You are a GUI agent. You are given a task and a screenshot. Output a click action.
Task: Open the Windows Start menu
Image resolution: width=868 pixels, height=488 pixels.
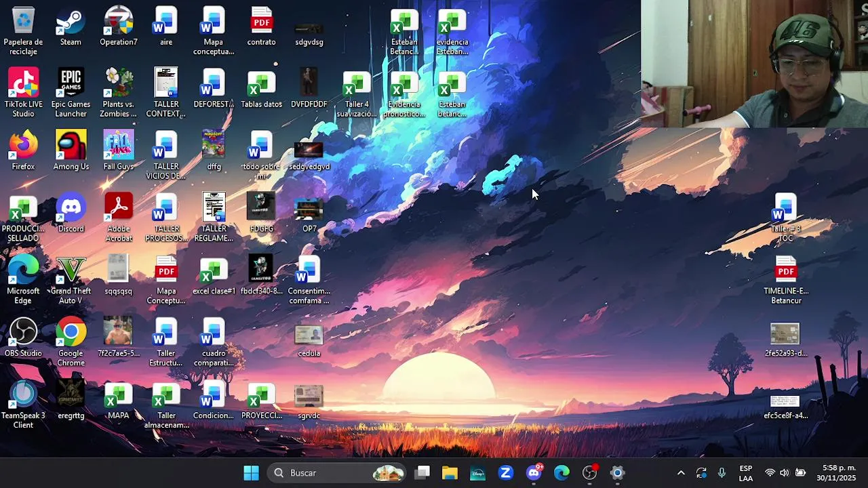tap(251, 473)
